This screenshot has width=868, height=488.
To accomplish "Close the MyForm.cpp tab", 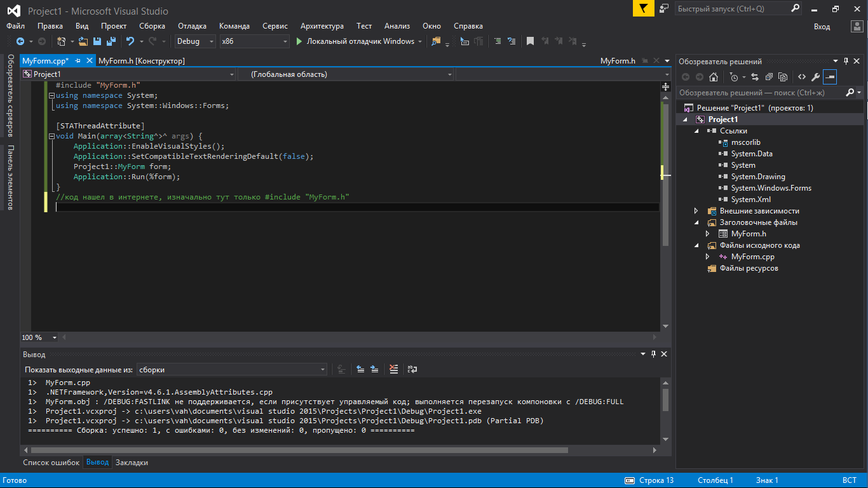I will click(89, 60).
